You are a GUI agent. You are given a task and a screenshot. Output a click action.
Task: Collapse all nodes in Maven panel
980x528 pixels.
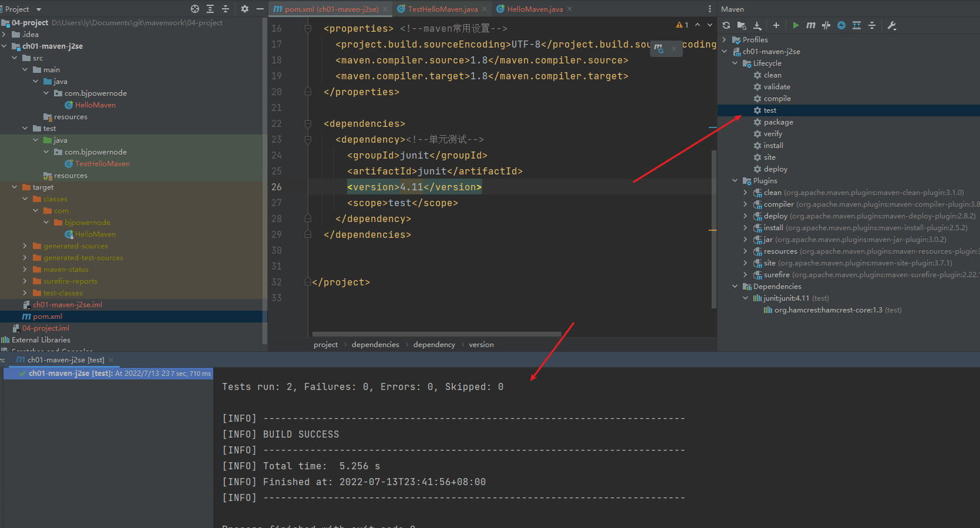872,25
